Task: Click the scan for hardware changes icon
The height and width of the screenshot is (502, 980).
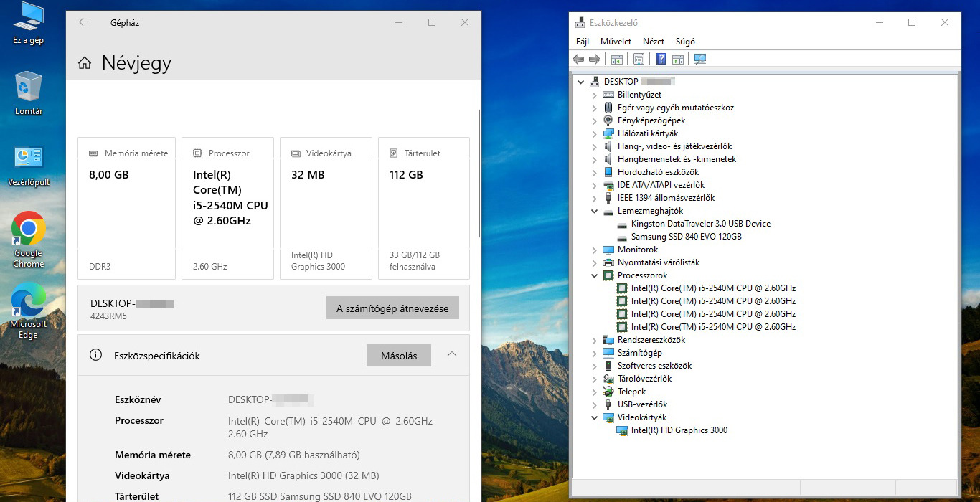Action: click(700, 59)
